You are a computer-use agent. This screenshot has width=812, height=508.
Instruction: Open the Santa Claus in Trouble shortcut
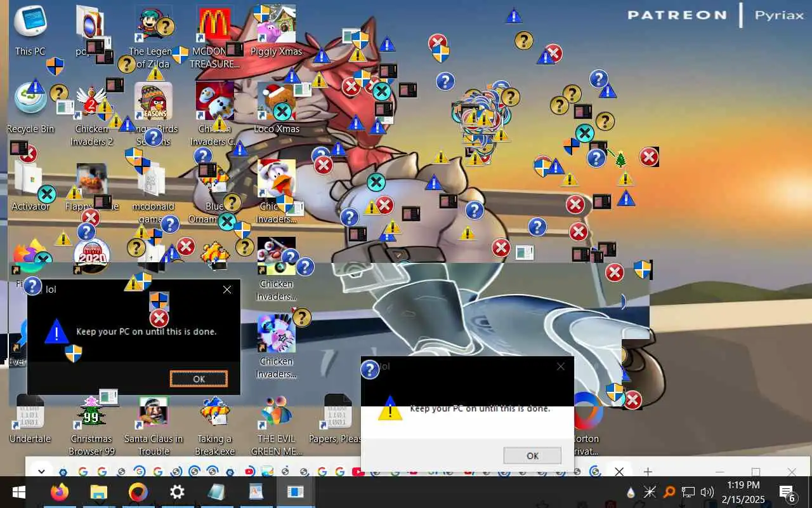tap(154, 425)
